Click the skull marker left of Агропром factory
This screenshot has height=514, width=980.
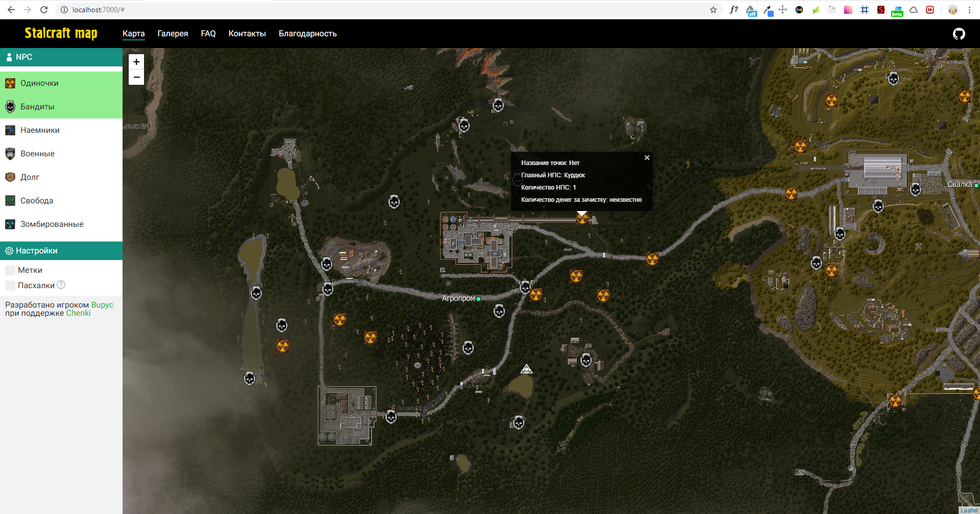(x=394, y=202)
